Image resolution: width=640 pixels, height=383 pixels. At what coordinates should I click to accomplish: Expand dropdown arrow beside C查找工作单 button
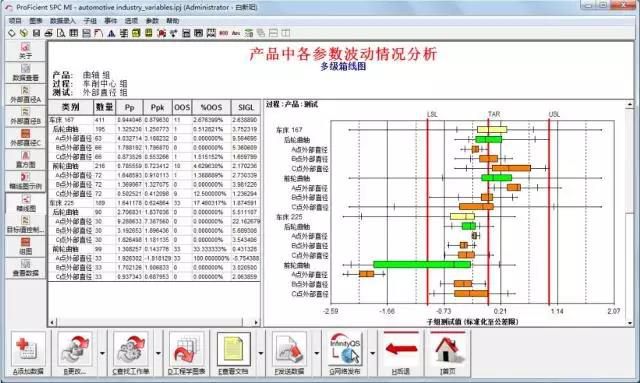(x=158, y=353)
